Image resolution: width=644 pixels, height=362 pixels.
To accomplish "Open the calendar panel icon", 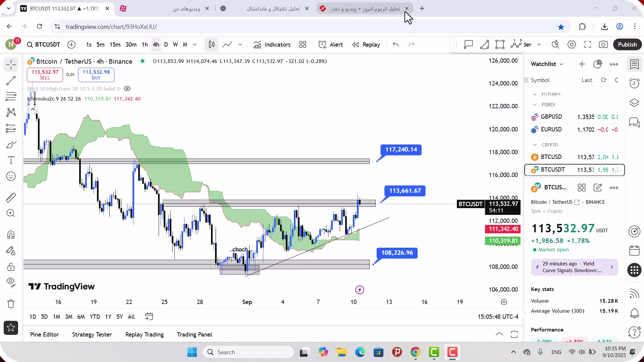I will point(634,251).
